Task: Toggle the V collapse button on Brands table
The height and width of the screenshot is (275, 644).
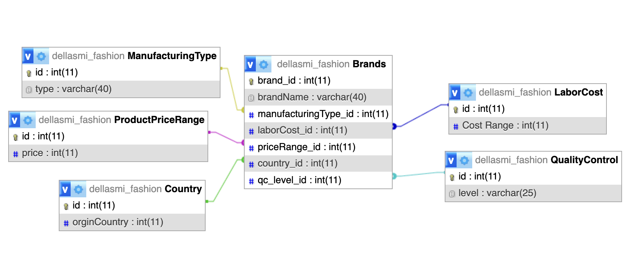Action: (250, 64)
